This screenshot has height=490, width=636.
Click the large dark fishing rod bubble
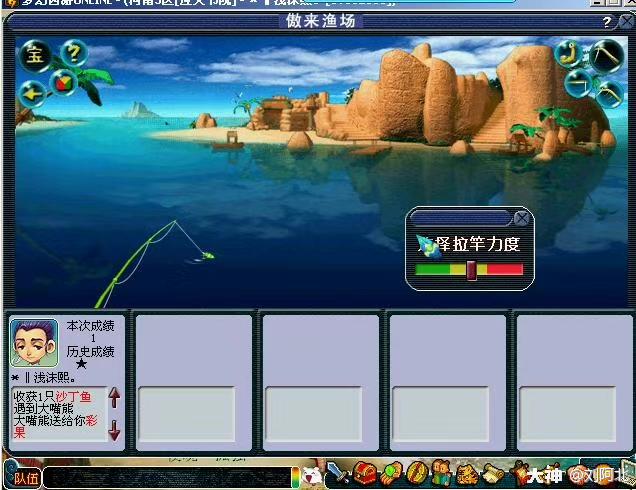click(607, 57)
